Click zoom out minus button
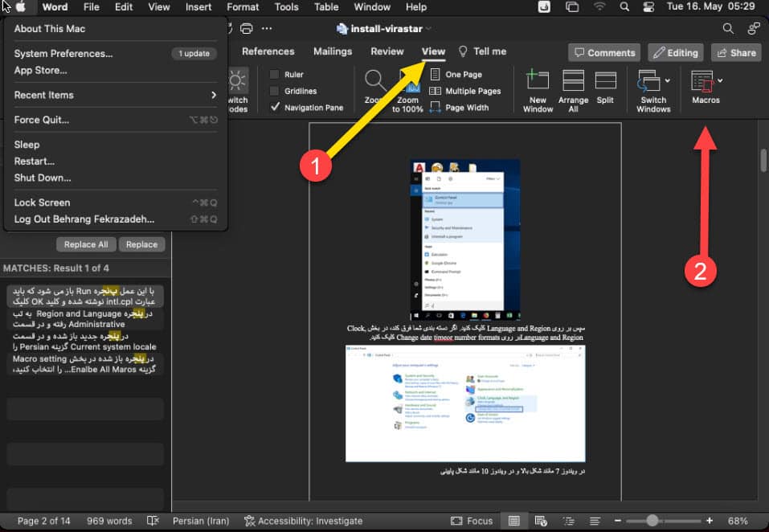 (x=617, y=521)
